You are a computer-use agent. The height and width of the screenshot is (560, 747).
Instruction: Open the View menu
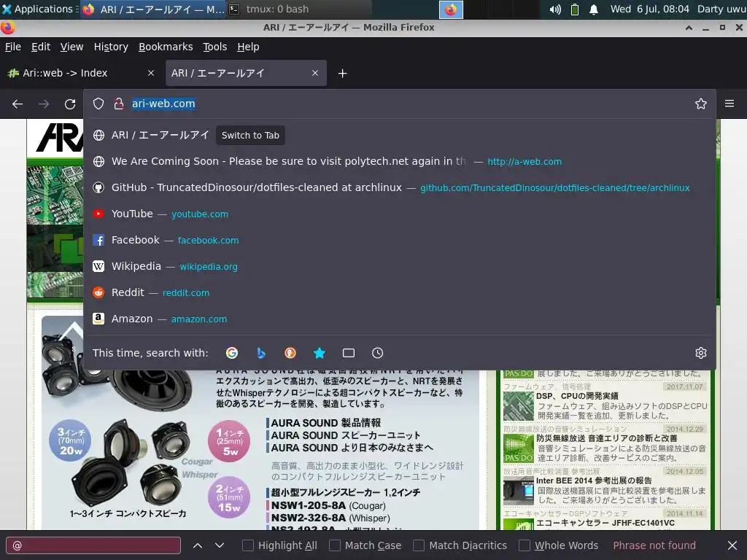pyautogui.click(x=71, y=47)
